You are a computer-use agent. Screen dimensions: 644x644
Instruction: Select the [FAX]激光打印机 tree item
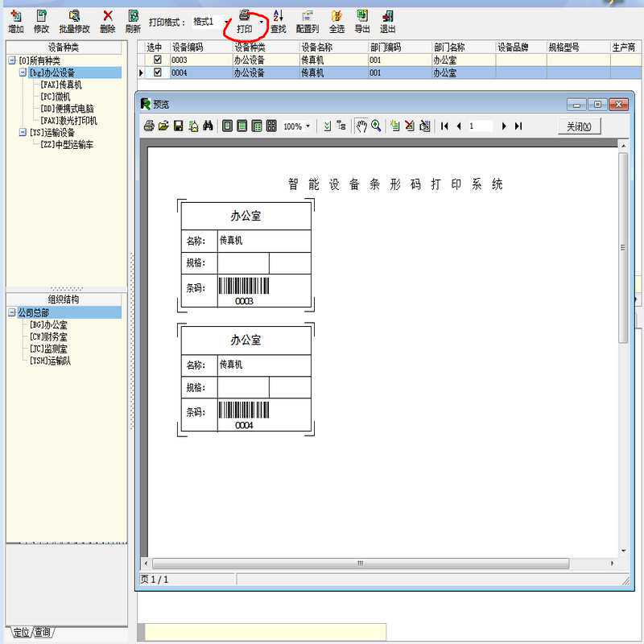(x=68, y=120)
